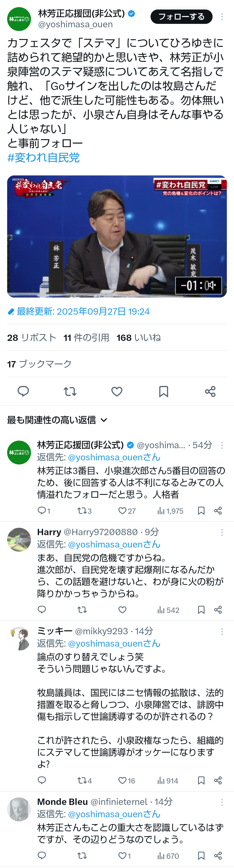
Task: Open the #変われ自民党 hashtag link
Action: tap(43, 157)
